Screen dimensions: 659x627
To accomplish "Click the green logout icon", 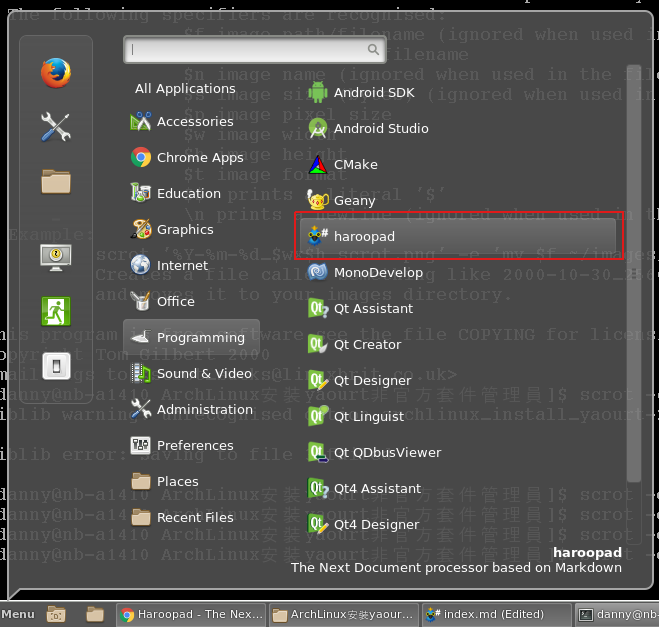I will 55,311.
